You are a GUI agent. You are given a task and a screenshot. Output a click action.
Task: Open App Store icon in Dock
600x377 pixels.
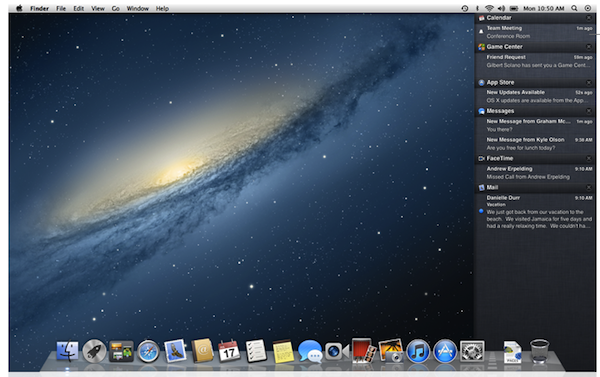pos(445,351)
